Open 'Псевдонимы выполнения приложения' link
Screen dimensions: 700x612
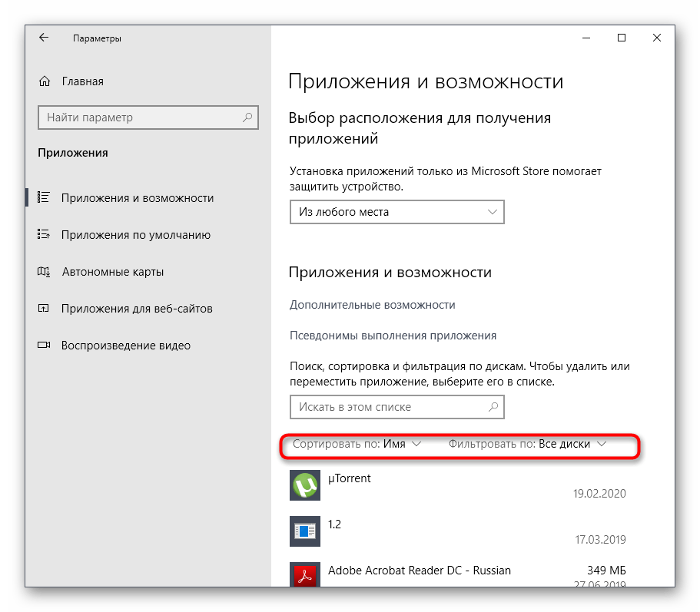click(x=393, y=336)
